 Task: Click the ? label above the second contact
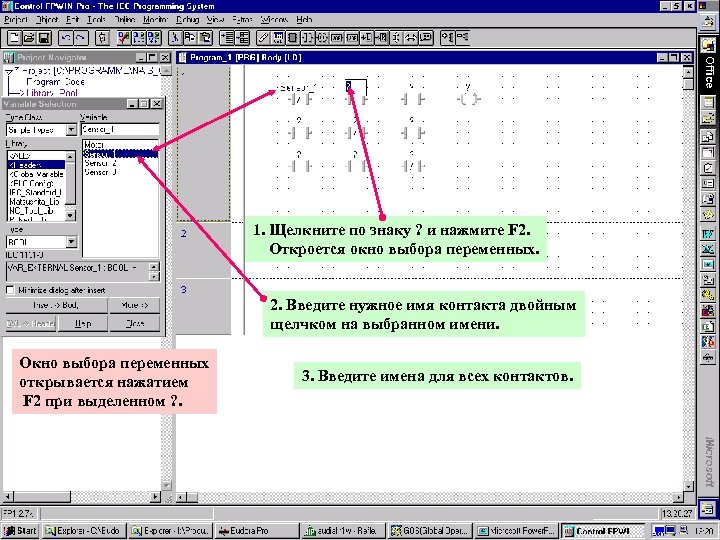pyautogui.click(x=349, y=86)
